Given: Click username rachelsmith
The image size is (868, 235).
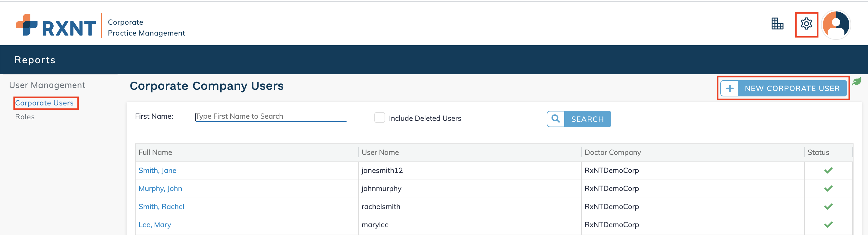Looking at the screenshot, I should (x=381, y=207).
